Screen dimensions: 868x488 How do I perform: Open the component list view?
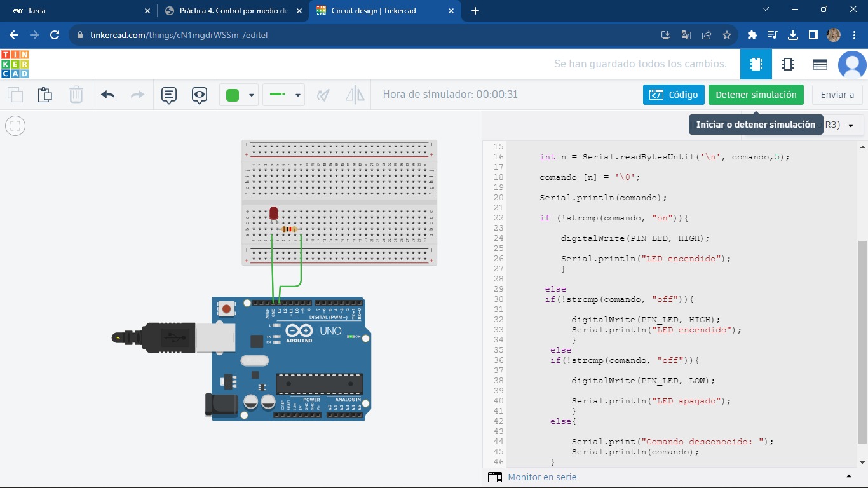pos(820,64)
